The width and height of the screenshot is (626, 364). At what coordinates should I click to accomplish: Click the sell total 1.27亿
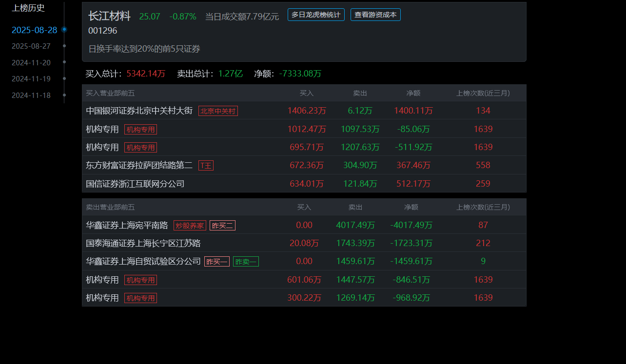pos(230,74)
